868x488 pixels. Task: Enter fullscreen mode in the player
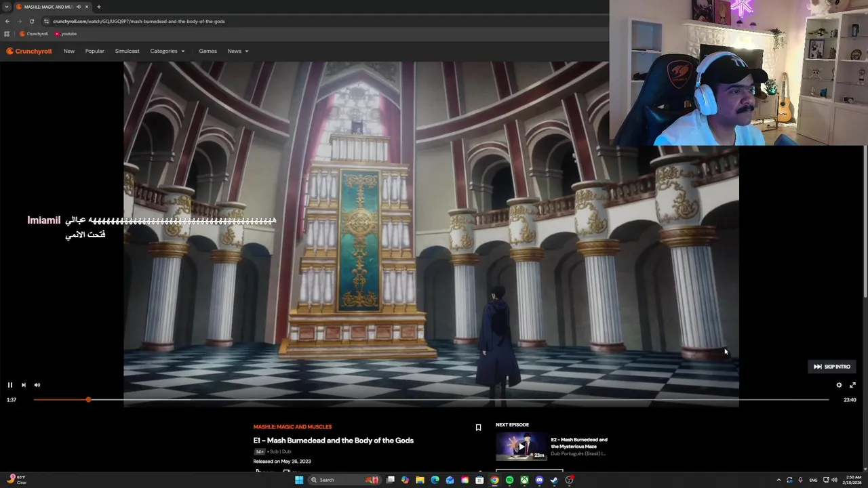point(852,385)
